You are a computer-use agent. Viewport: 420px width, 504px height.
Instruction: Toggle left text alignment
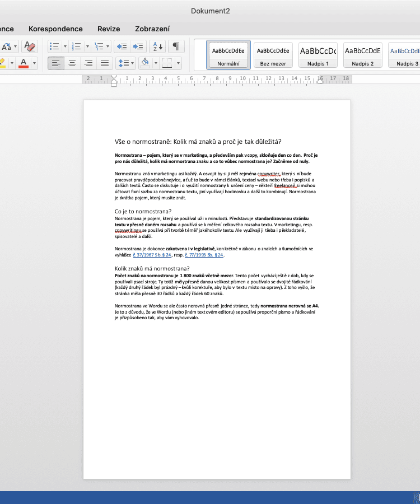[x=56, y=63]
